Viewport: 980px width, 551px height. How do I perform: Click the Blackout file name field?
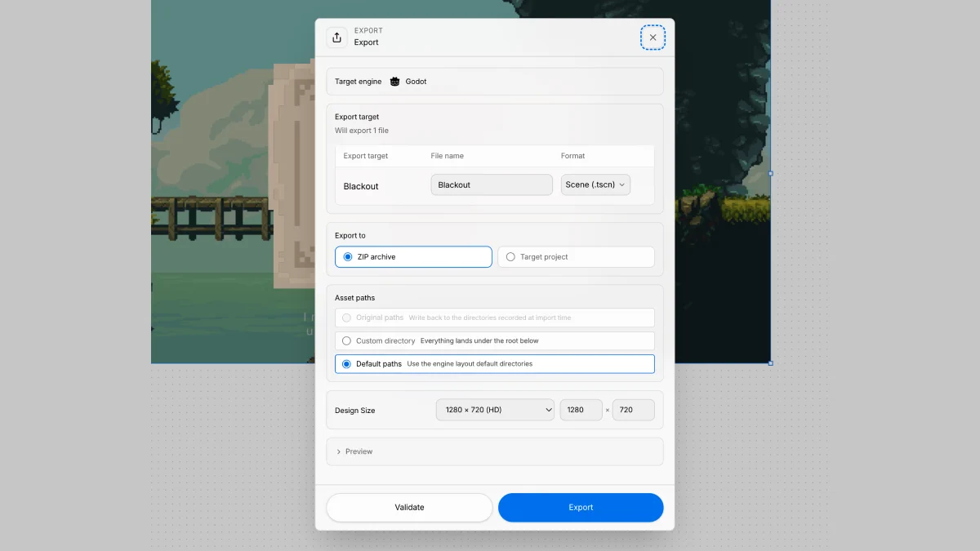click(492, 184)
